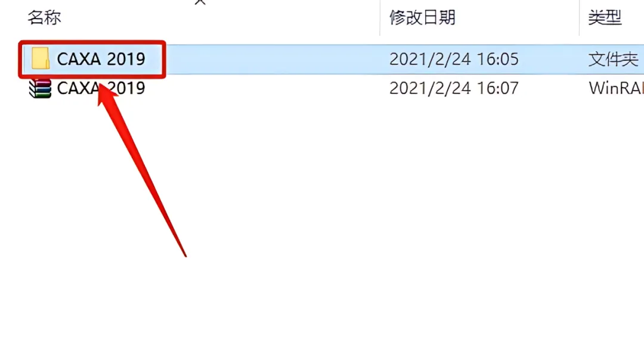This screenshot has width=644, height=361.
Task: Click the WinRAR type cell
Action: (616, 88)
